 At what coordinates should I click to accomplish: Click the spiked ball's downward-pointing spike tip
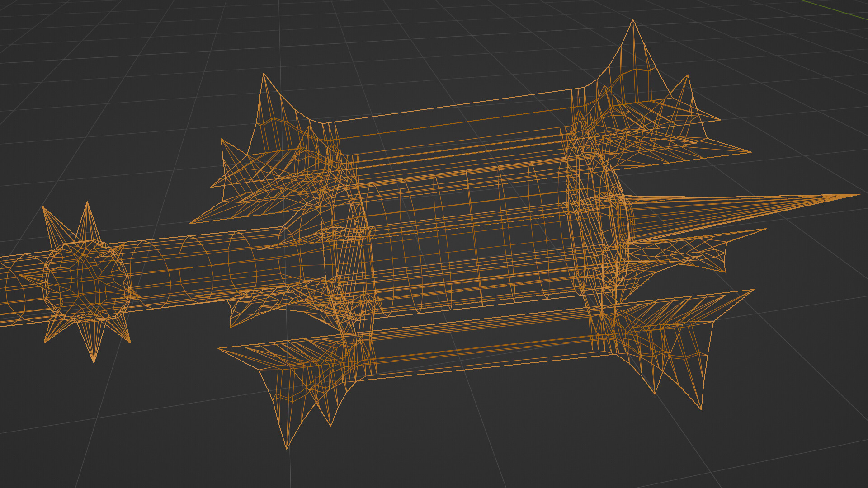(94, 362)
